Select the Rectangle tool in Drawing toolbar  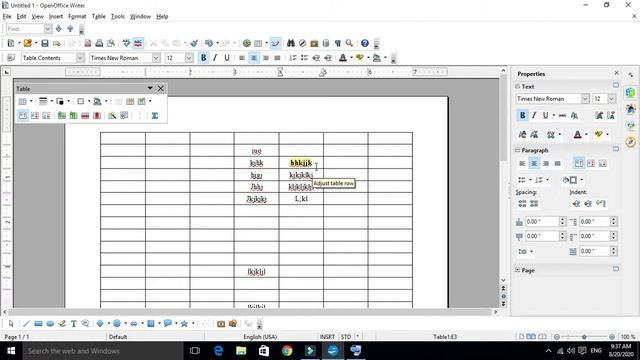[x=38, y=324]
